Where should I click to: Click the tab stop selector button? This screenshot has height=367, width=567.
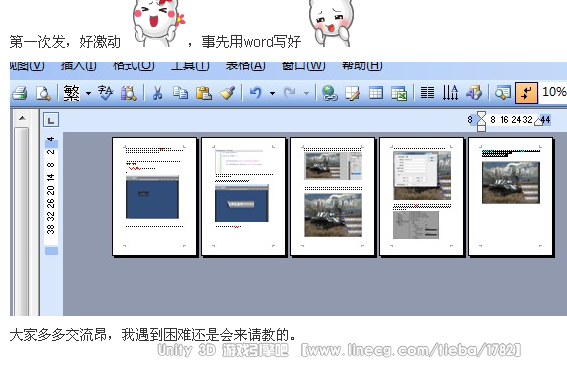click(51, 120)
